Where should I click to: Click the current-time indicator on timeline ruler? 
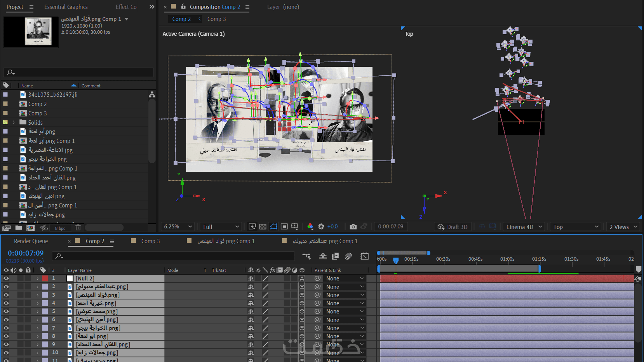(x=396, y=260)
